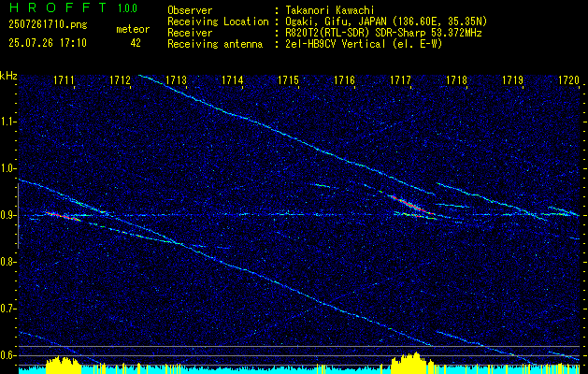Click time marker 1720
Image resolution: width=588 pixels, height=374 pixels.
click(569, 79)
